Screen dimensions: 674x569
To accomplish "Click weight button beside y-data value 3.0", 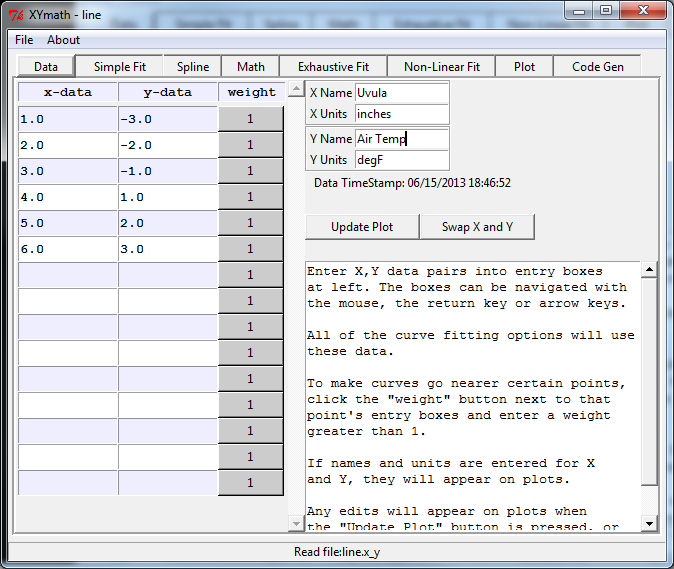I will 250,249.
